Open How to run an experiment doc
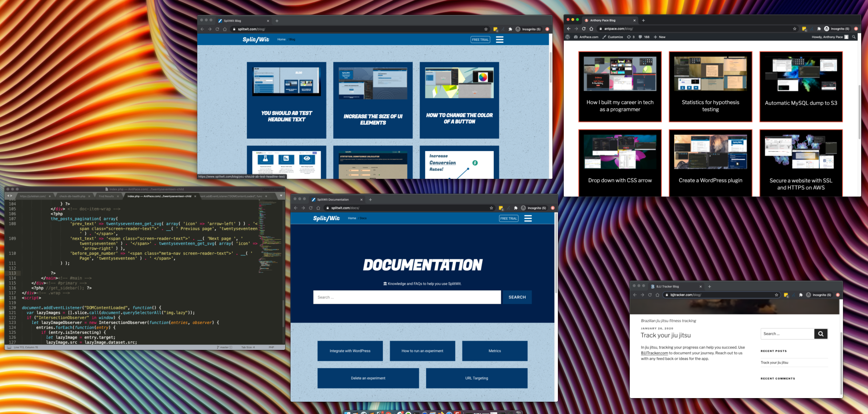This screenshot has height=414, width=868. 422,351
